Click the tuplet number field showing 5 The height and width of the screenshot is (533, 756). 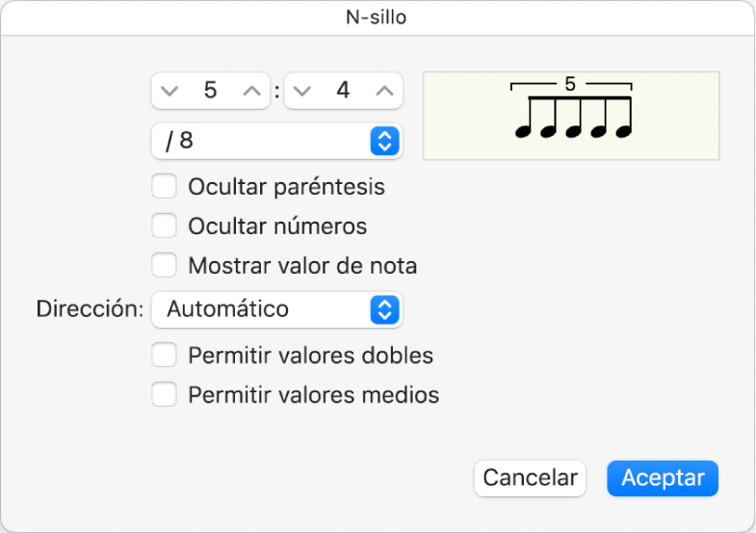(210, 92)
